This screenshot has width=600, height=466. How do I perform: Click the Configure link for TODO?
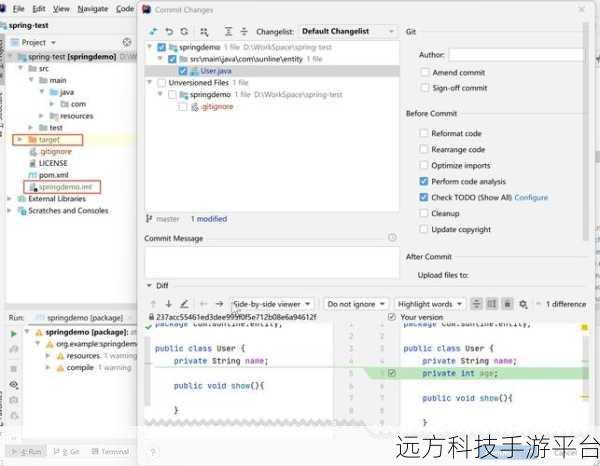tap(531, 197)
